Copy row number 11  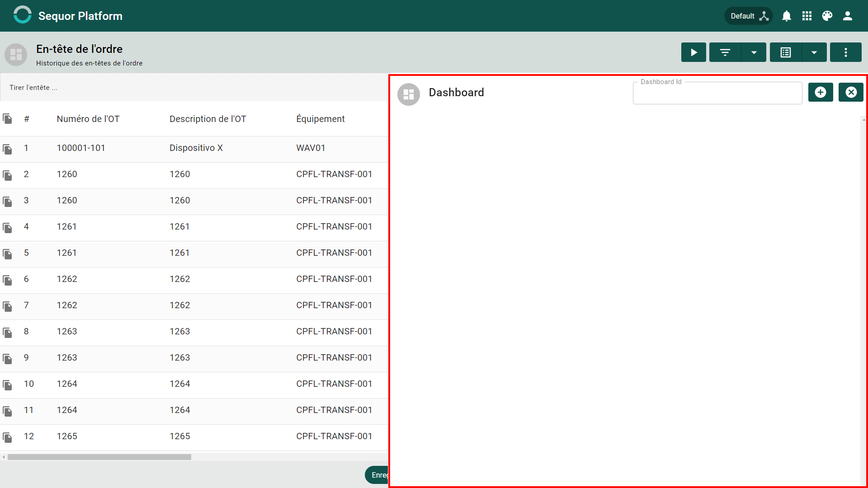pyautogui.click(x=8, y=411)
